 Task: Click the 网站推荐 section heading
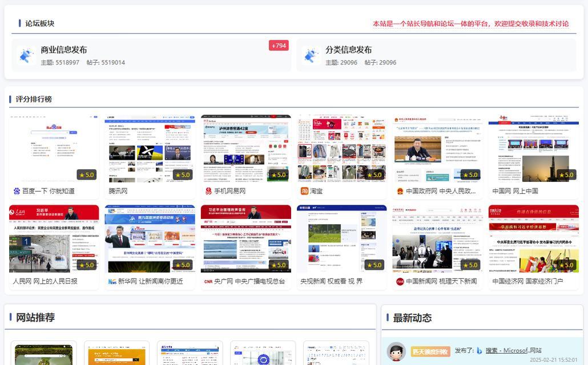tap(35, 318)
